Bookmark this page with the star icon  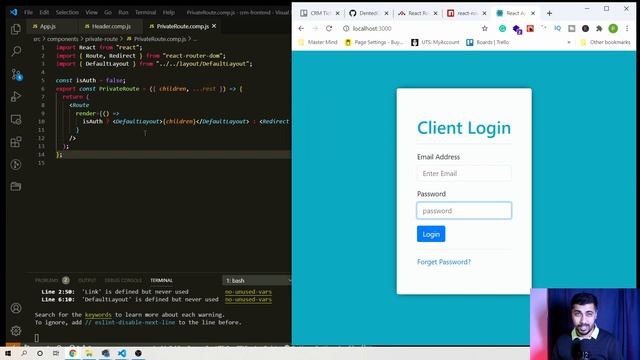484,29
